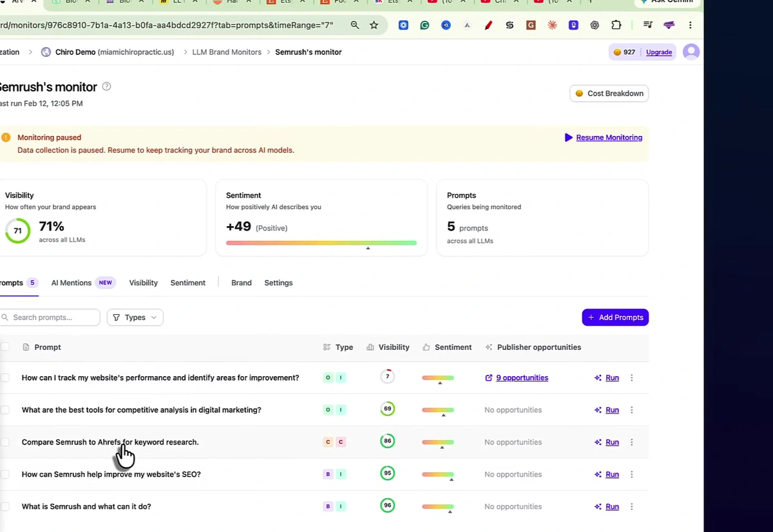
Task: Open the user profile avatar
Action: pyautogui.click(x=691, y=52)
